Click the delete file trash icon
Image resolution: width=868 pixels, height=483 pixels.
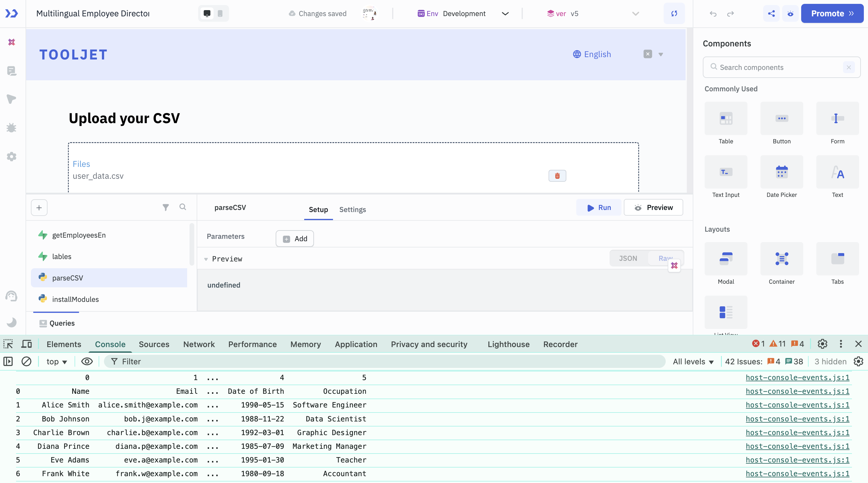pos(557,176)
